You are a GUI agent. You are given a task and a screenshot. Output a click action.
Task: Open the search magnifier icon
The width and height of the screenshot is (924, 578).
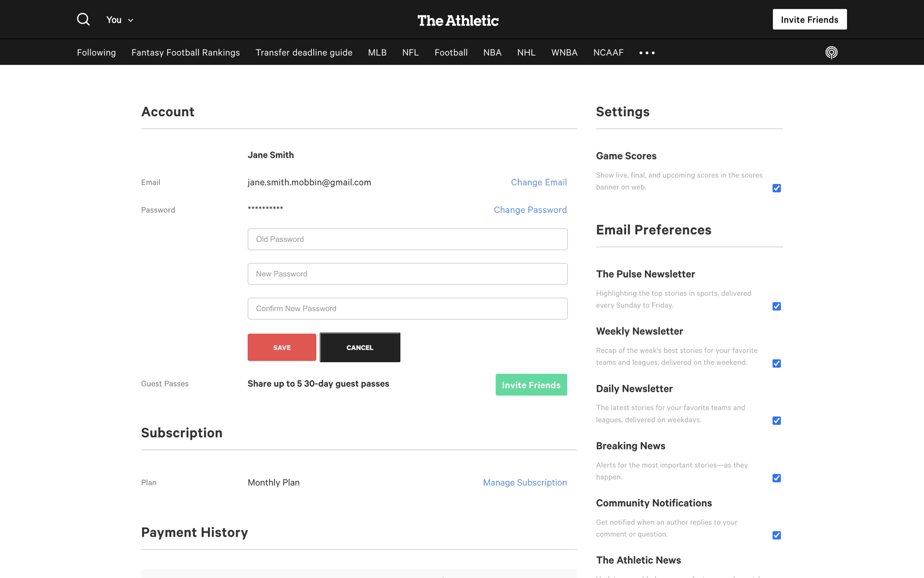(x=83, y=19)
